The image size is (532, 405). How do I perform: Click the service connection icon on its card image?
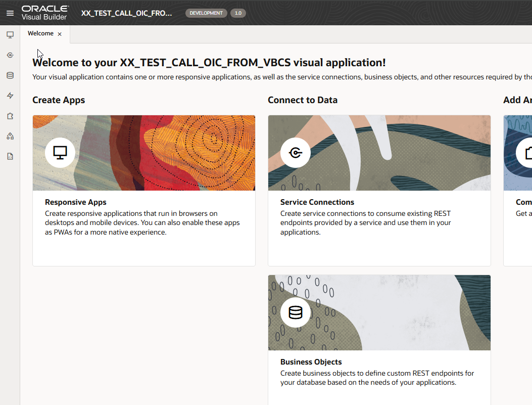(x=295, y=153)
